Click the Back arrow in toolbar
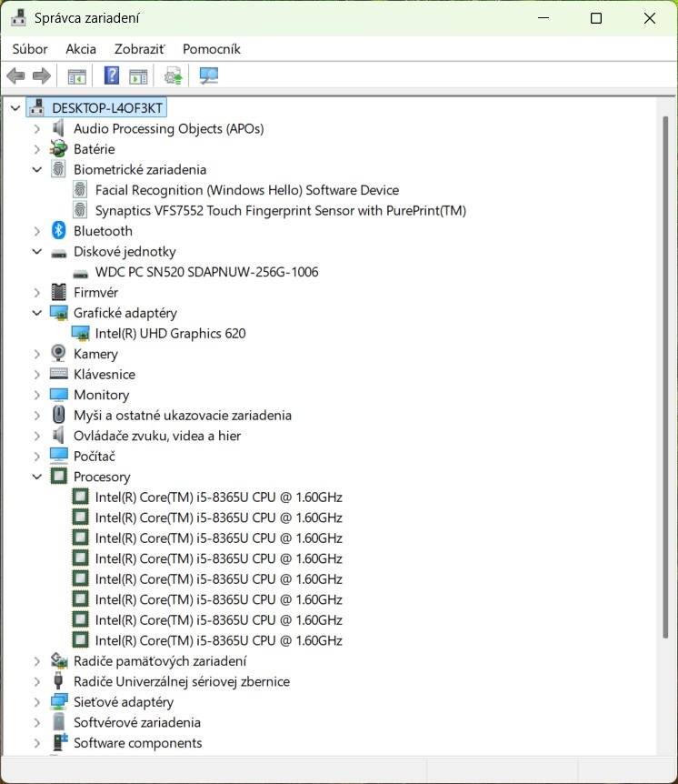The height and width of the screenshot is (784, 678). click(15, 76)
